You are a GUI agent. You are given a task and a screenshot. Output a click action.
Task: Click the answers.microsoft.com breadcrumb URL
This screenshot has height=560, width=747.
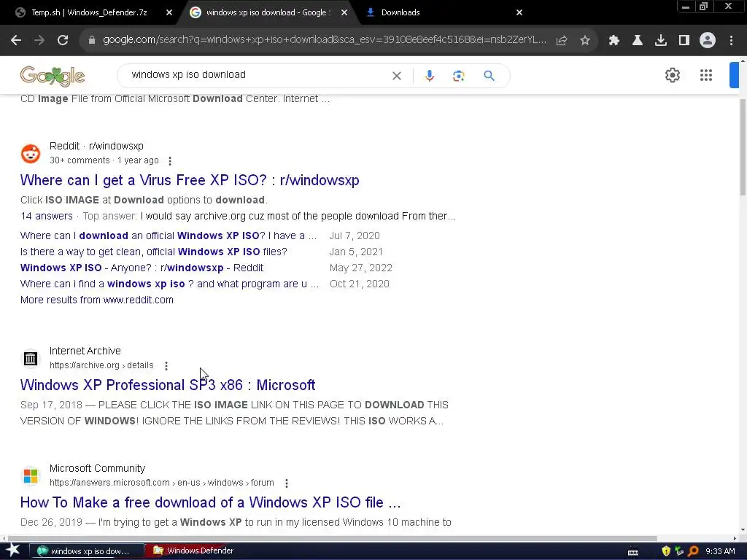[x=161, y=483]
